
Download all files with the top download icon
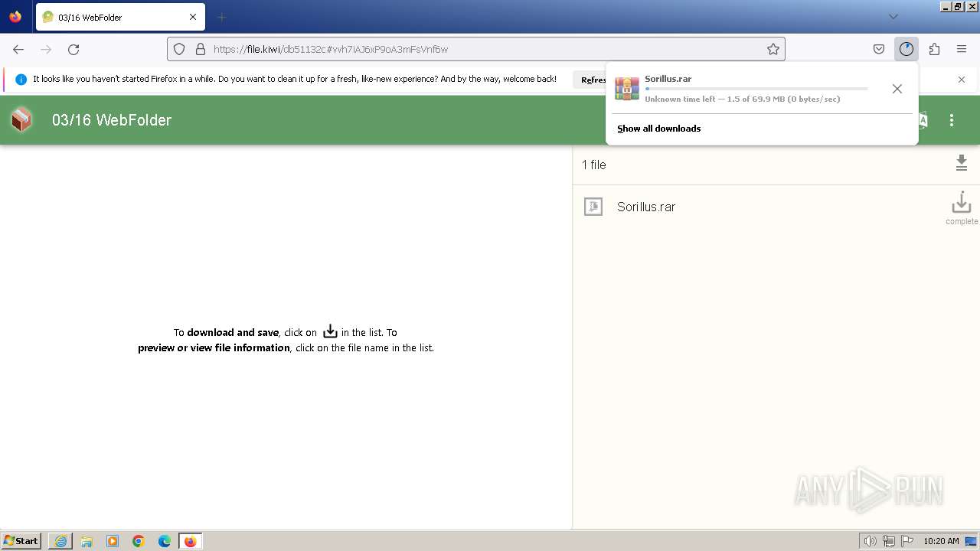[962, 163]
